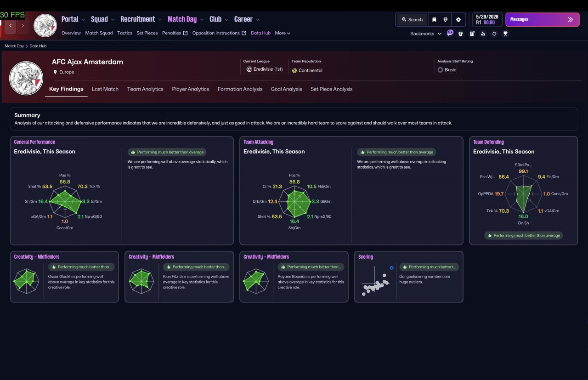588x380 pixels.
Task: Click the Messages button
Action: (543, 20)
